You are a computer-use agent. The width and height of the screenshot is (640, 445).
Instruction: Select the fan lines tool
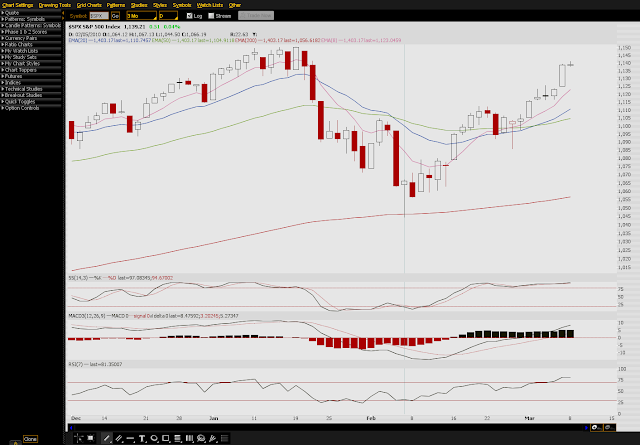point(213,438)
